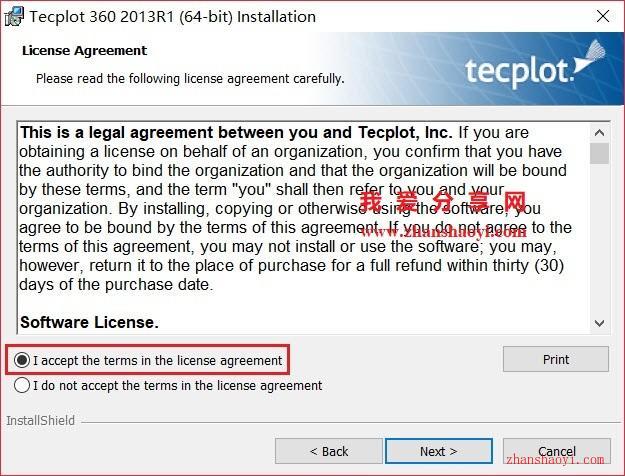
Task: Click the 'I do not accept' label text
Action: (178, 386)
